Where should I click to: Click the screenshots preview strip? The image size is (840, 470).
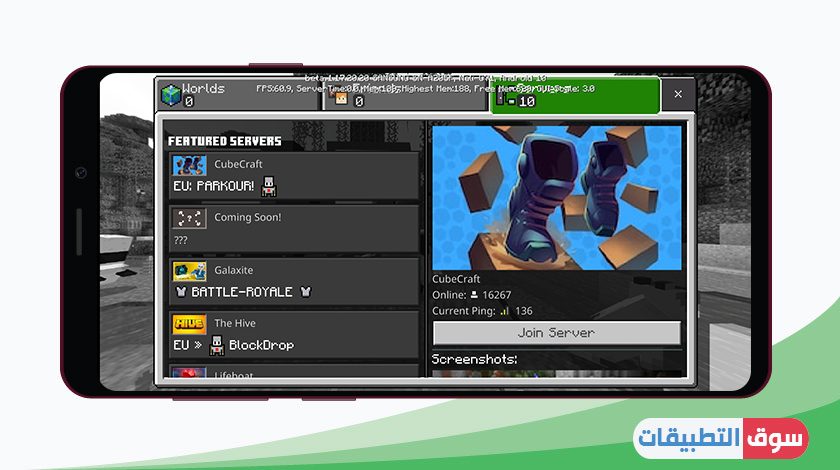557,374
